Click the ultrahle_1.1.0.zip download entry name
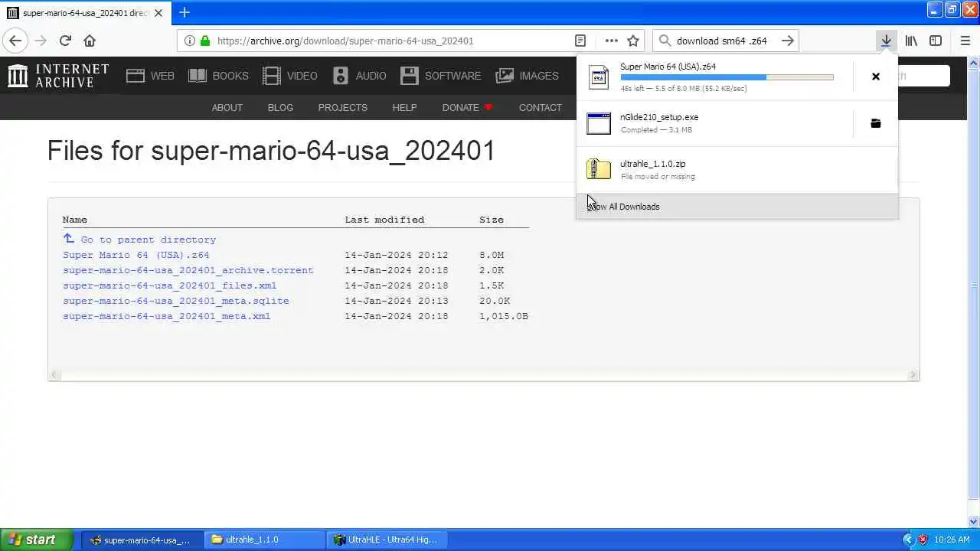 pos(653,164)
